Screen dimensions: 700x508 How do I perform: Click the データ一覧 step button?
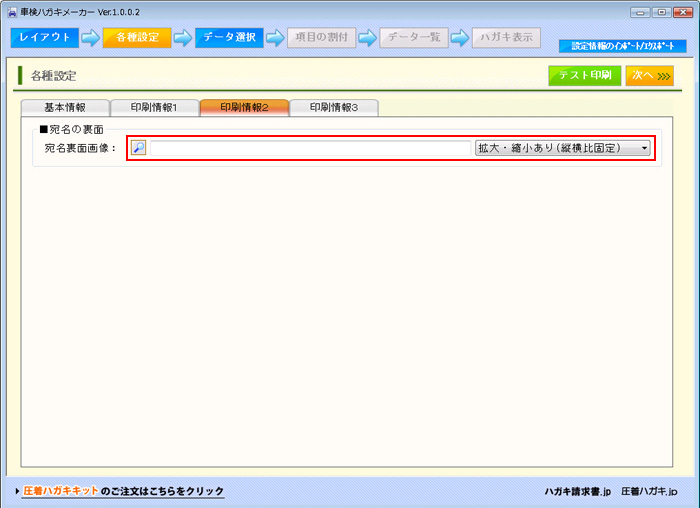[x=414, y=37]
